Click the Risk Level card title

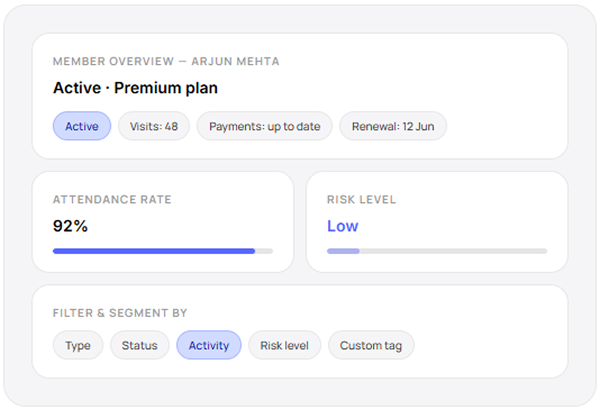coord(361,200)
